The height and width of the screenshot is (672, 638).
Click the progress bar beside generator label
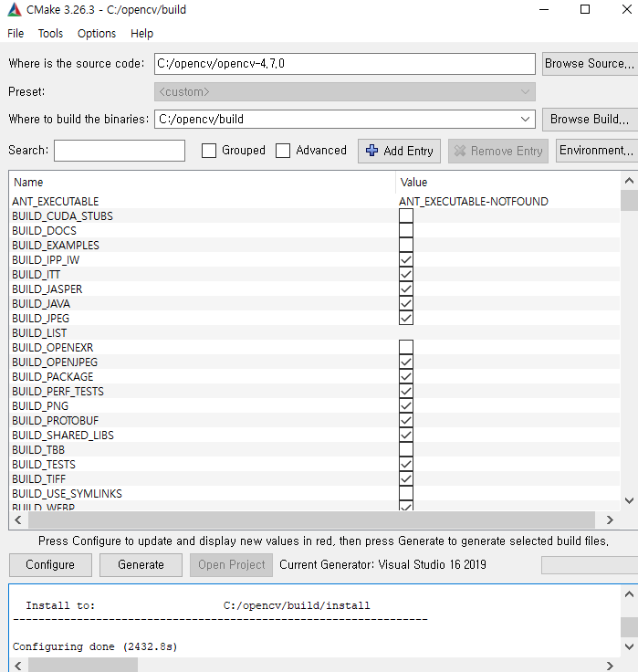click(x=590, y=565)
